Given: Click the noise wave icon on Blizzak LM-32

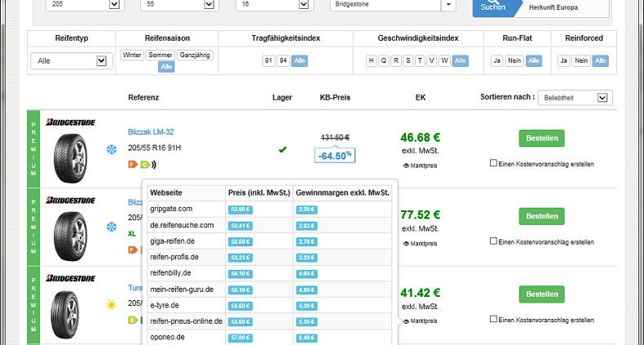Looking at the screenshot, I should 154,165.
